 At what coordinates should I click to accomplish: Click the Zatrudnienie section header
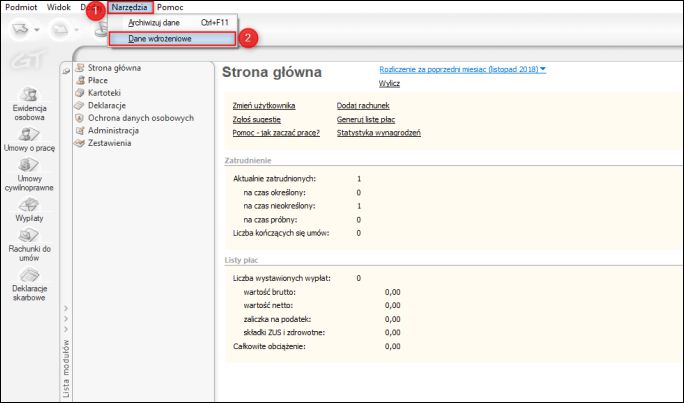click(x=248, y=161)
